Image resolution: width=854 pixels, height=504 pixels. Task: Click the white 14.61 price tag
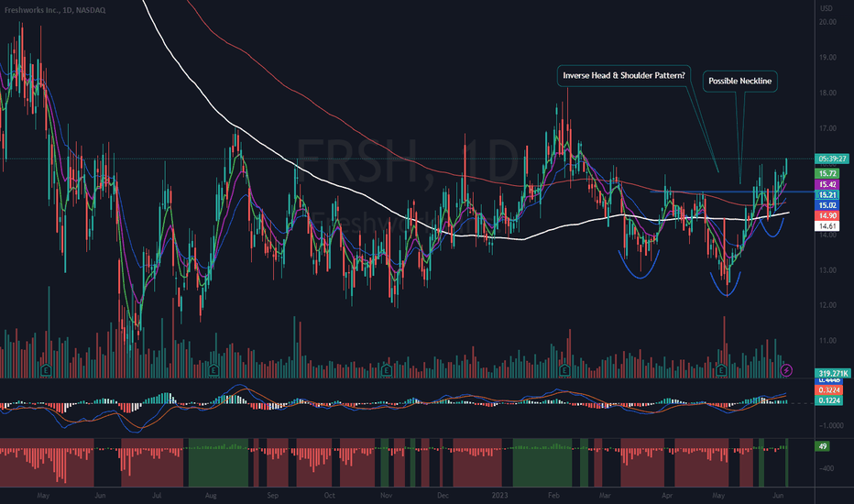pyautogui.click(x=827, y=226)
